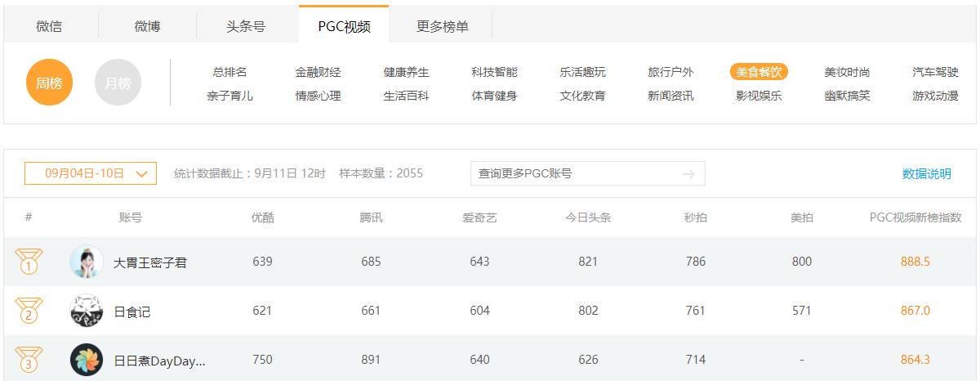
Task: Choose the 总排名 category
Action: [x=229, y=72]
